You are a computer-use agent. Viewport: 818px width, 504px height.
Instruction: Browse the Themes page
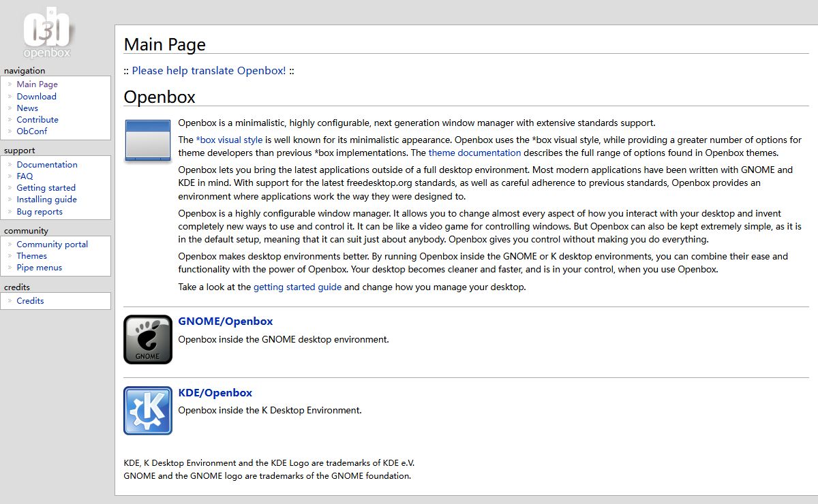coord(32,256)
